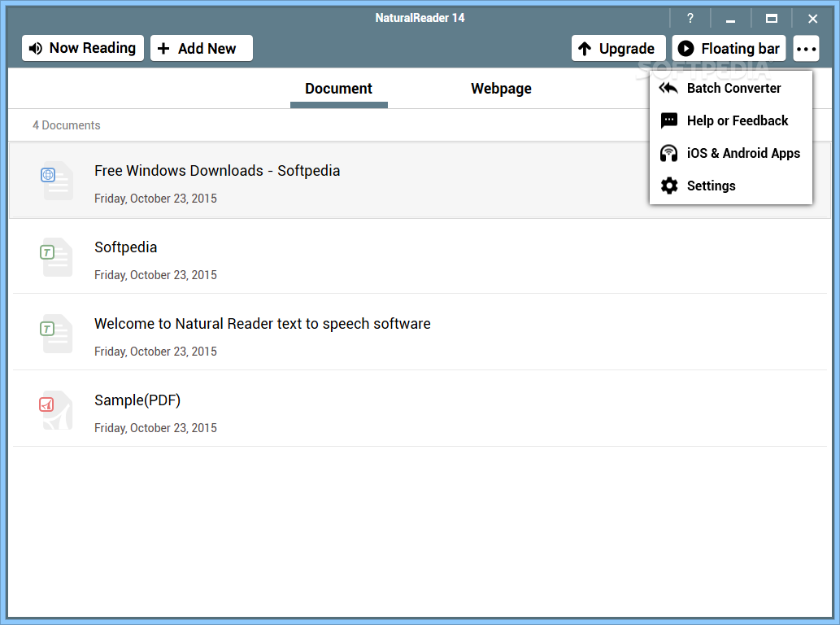Screen dimensions: 840x625
Task: Click the Settings gear icon
Action: pos(669,186)
